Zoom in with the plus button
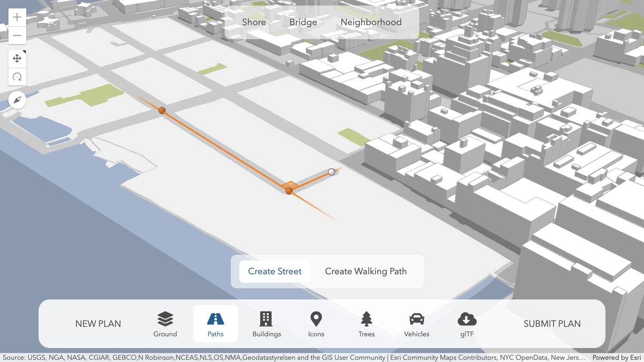This screenshot has height=362, width=644. tap(17, 17)
